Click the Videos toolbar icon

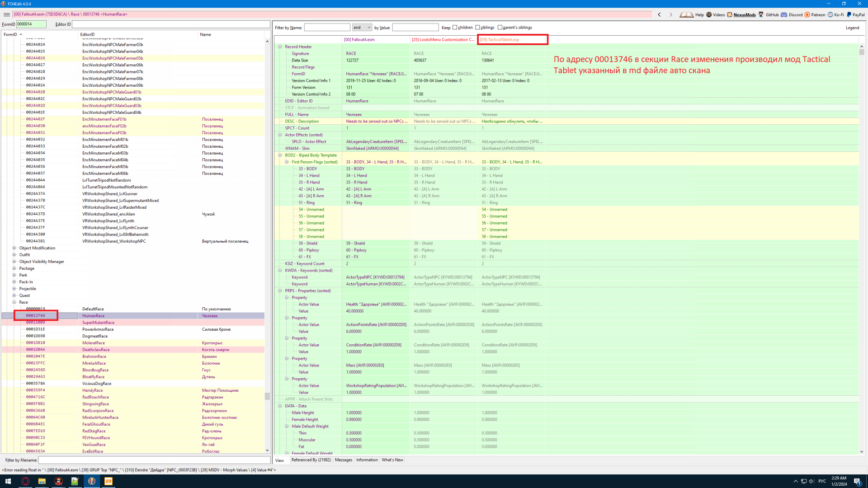[709, 14]
